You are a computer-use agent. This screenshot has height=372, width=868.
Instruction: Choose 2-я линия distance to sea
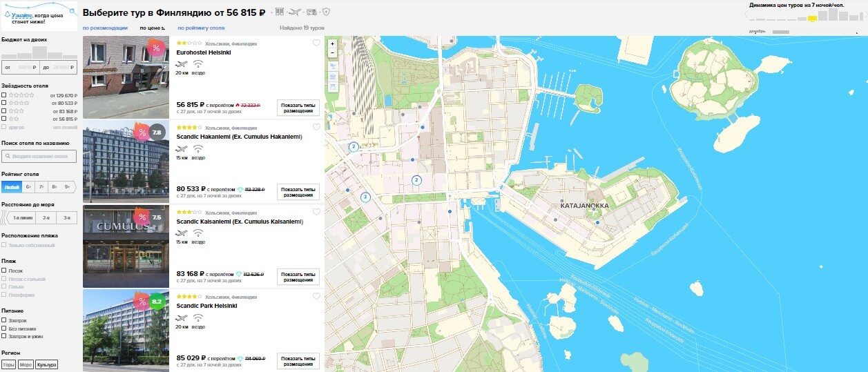pos(46,217)
